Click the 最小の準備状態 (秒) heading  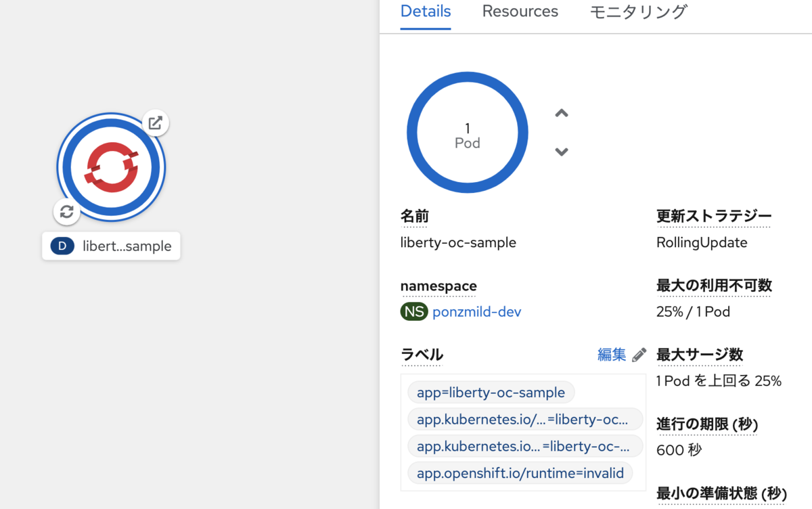click(721, 494)
